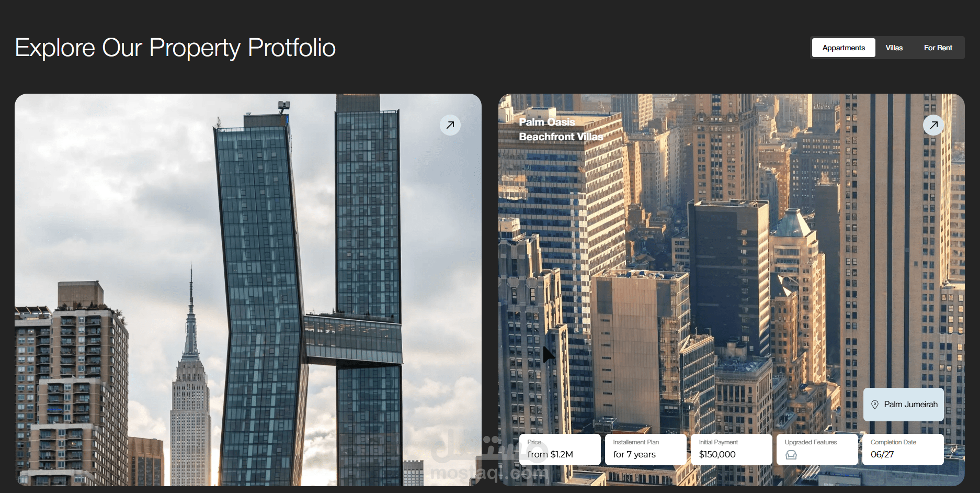Click the sofa icon under Upgraded Features
Image resolution: width=980 pixels, height=493 pixels.
[x=791, y=455]
